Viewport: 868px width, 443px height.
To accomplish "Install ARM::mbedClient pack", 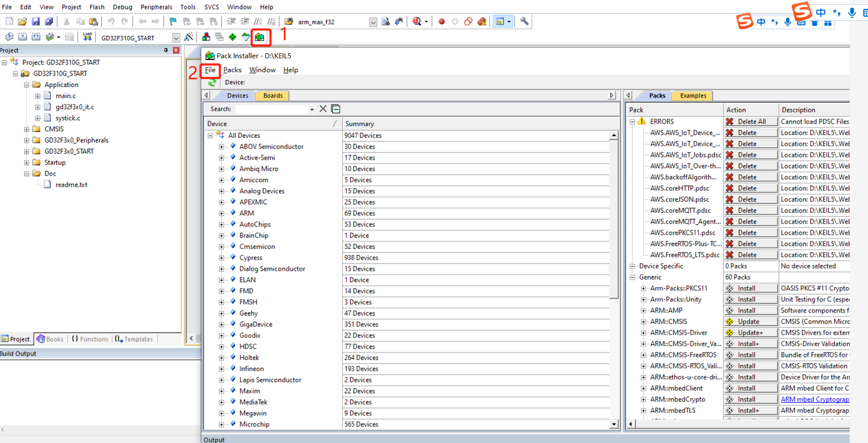I will tap(751, 388).
